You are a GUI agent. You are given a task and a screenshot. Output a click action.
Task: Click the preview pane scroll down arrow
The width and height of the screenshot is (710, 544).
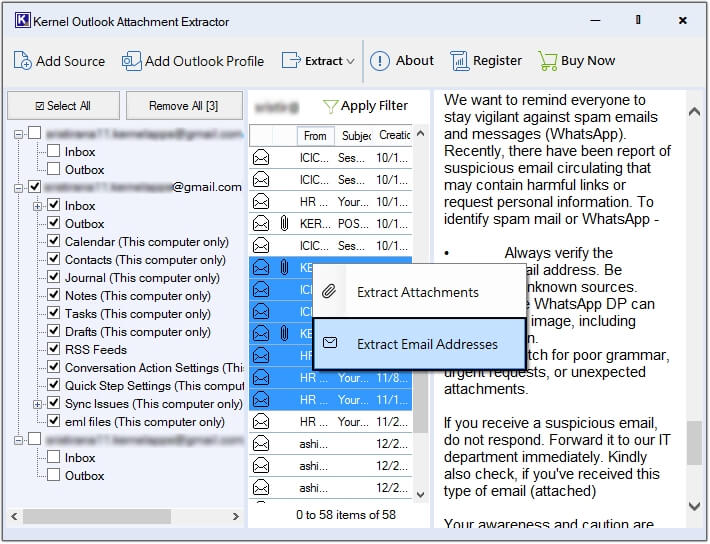(694, 505)
